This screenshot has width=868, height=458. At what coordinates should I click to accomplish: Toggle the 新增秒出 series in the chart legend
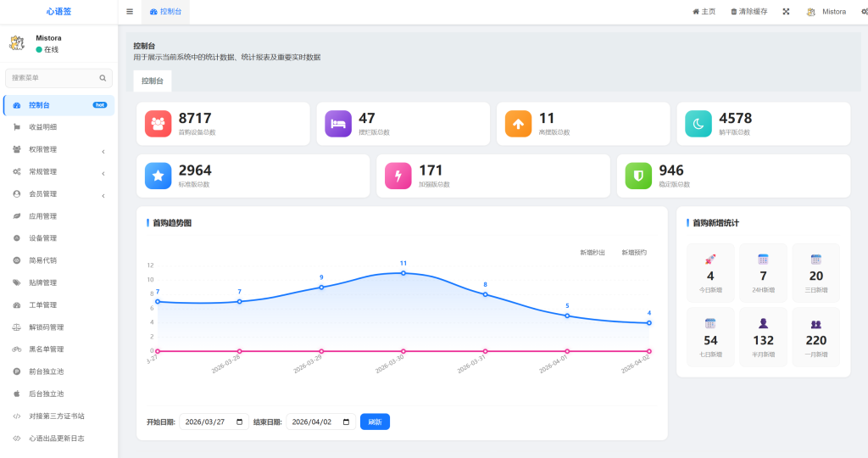[x=593, y=253]
